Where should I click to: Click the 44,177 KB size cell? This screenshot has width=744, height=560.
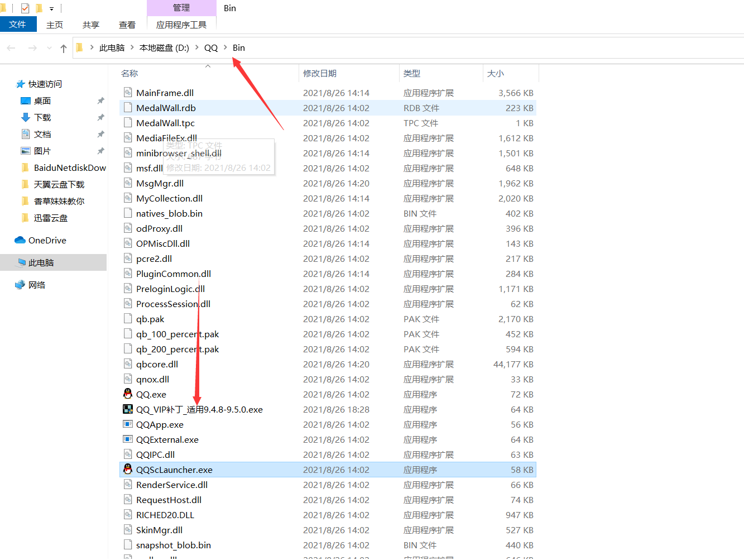(x=513, y=364)
